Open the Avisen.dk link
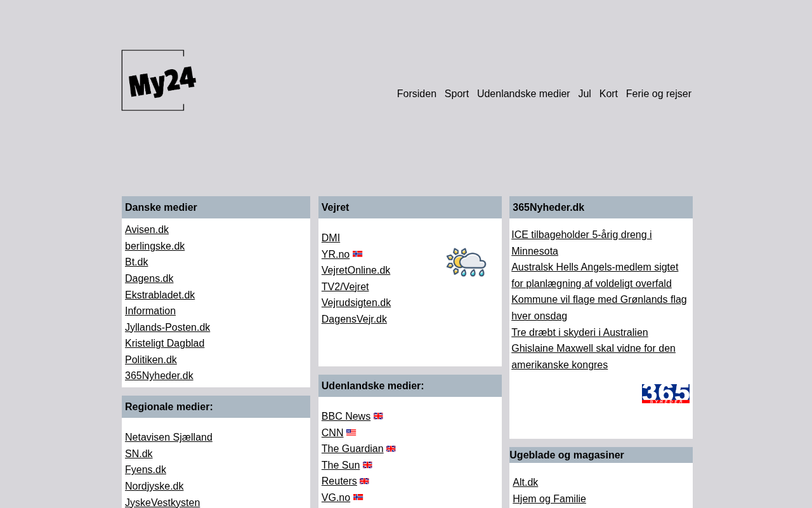 pyautogui.click(x=147, y=230)
